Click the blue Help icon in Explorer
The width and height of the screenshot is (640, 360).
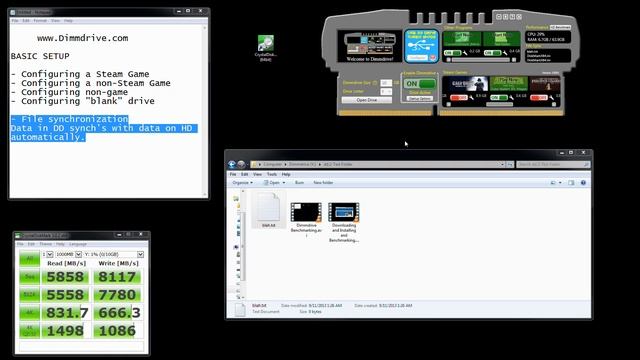583,183
